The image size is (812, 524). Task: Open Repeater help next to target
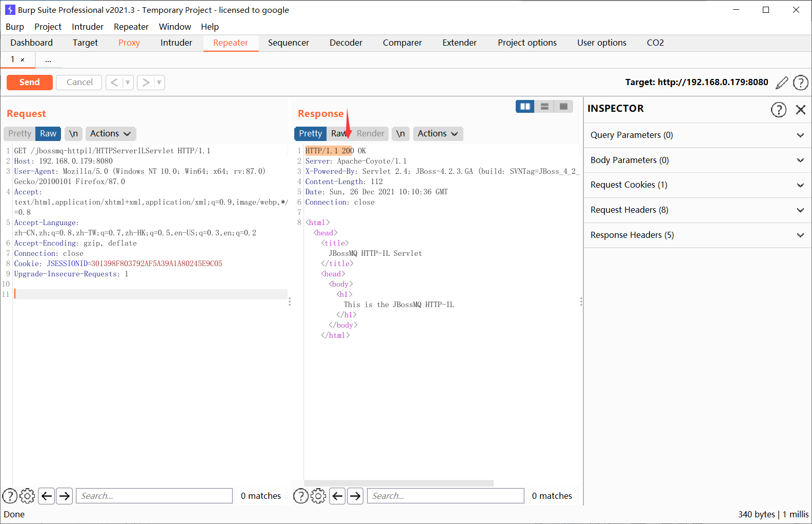[800, 83]
